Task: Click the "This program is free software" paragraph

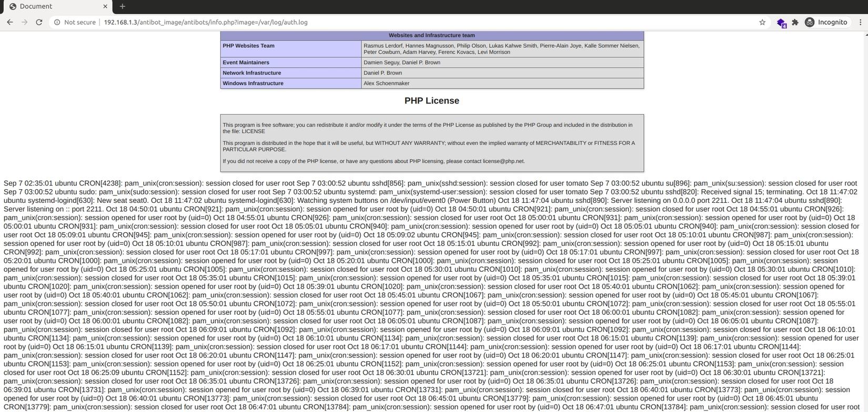Action: [x=428, y=128]
